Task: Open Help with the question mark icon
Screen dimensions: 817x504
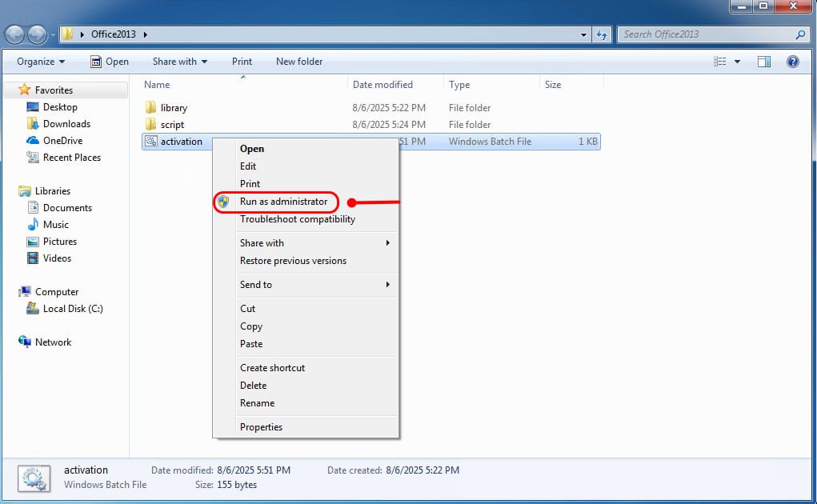Action: click(792, 62)
